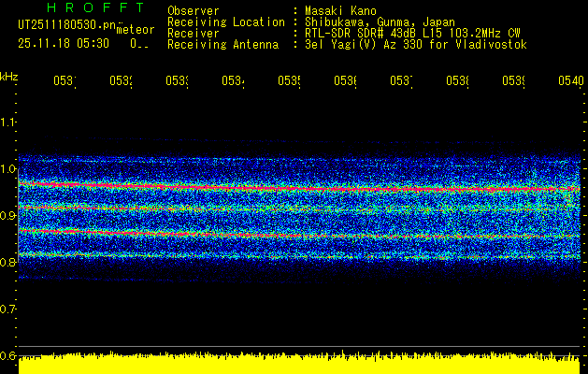Click the Receiving Location label

pos(226,22)
